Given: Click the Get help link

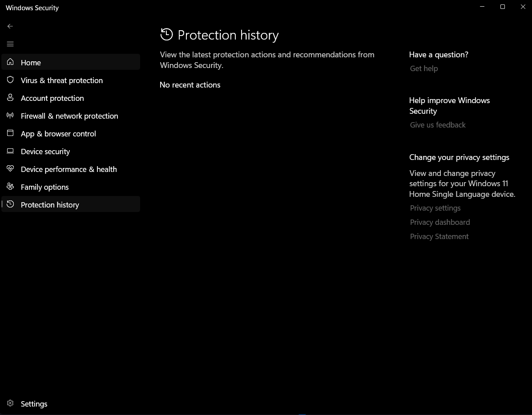Looking at the screenshot, I should [x=424, y=68].
